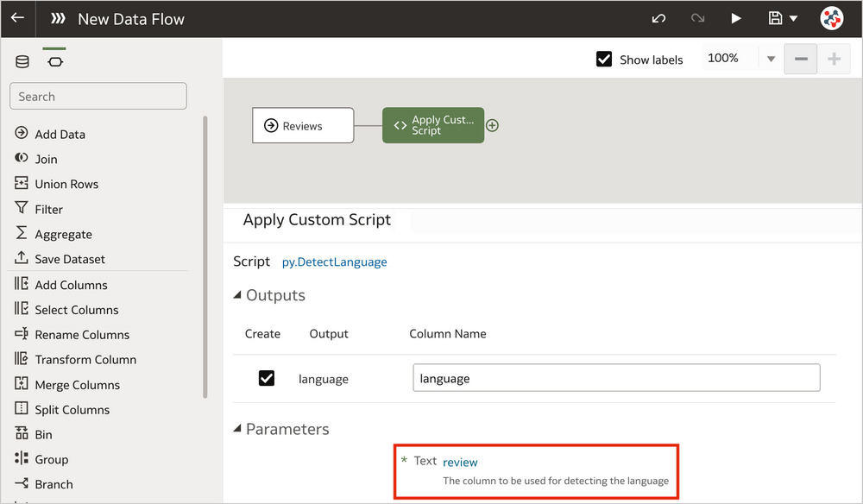Click the review parameter link
The height and width of the screenshot is (504, 863).
[460, 462]
